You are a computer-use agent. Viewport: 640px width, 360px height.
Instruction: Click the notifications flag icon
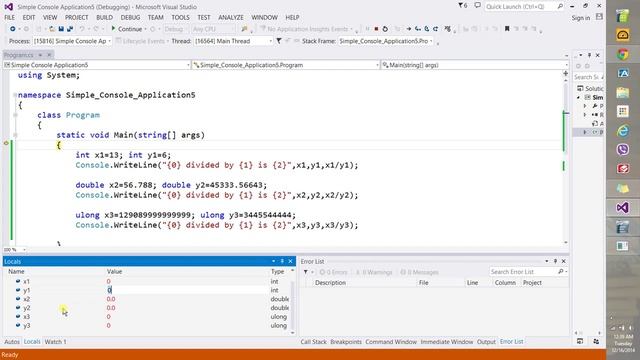click(462, 6)
